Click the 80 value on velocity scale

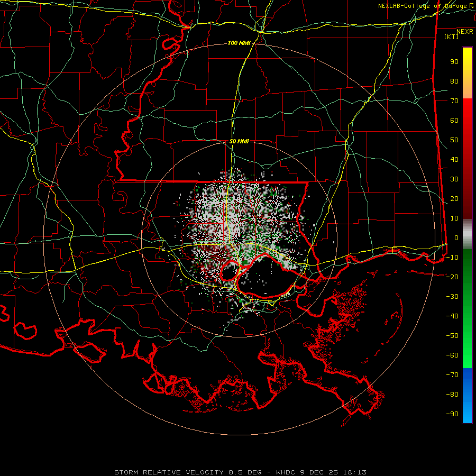pos(454,81)
